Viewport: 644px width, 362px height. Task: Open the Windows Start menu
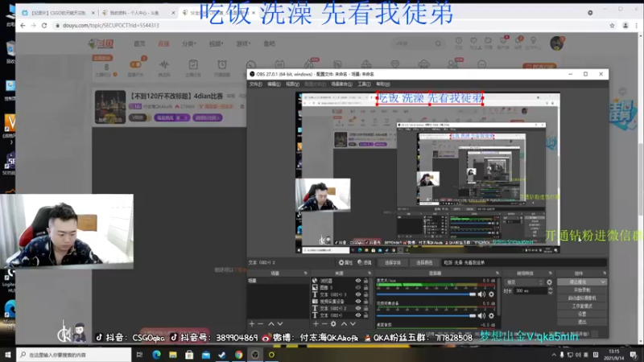[x=8, y=355]
